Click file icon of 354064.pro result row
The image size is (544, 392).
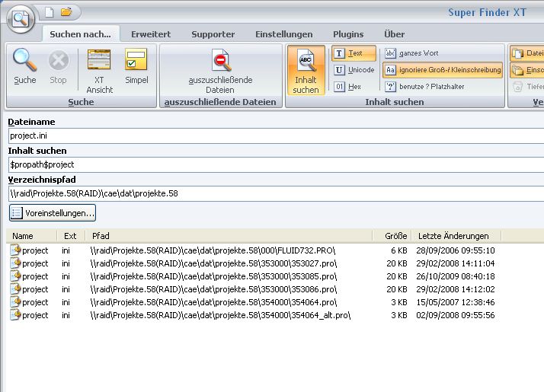click(15, 302)
